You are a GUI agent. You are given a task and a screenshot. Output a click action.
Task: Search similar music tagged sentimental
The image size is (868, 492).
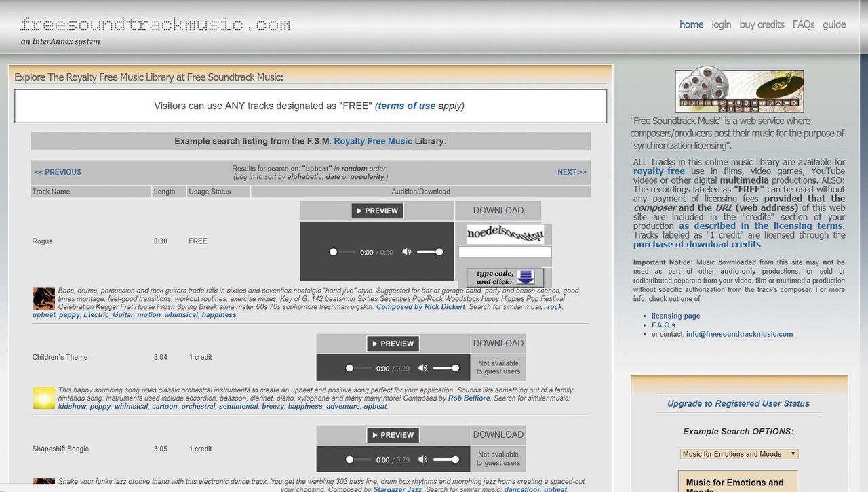coord(238,407)
